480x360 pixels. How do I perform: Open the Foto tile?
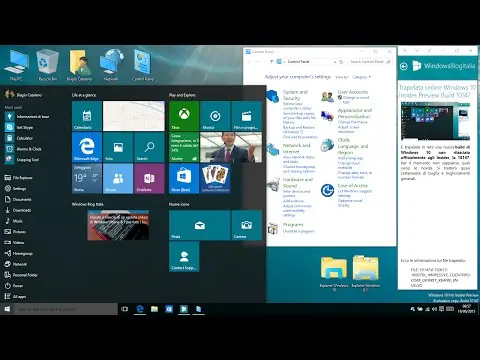tap(118, 147)
